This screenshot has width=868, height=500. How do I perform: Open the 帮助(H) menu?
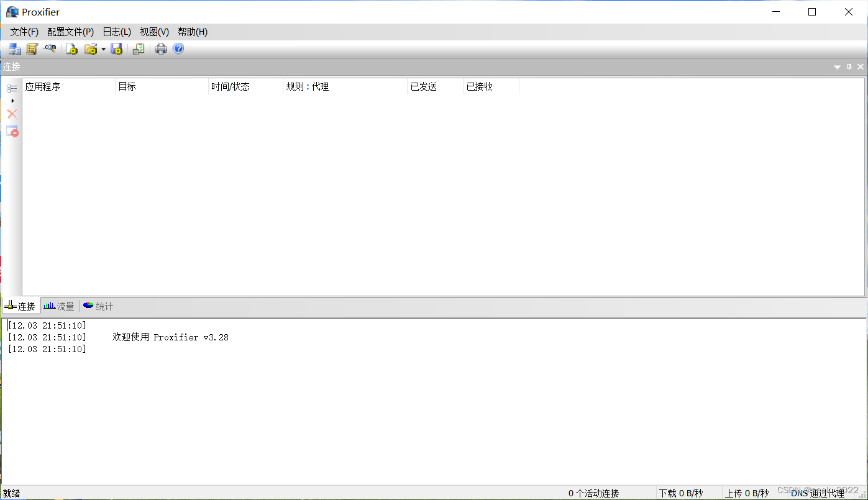coord(193,32)
